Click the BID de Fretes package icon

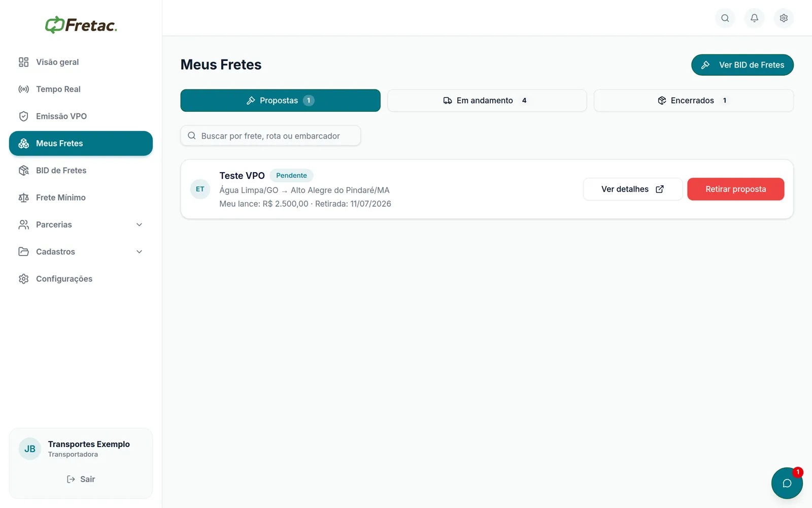click(x=24, y=170)
